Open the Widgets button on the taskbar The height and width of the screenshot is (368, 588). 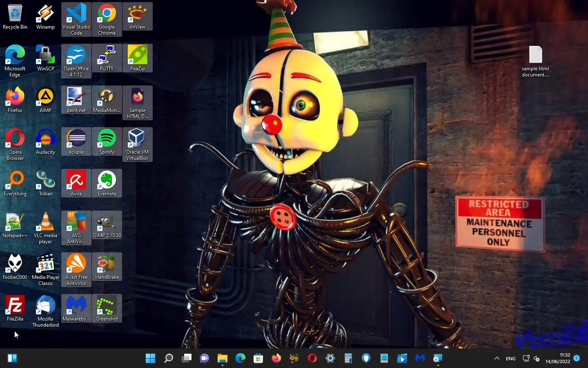click(12, 359)
